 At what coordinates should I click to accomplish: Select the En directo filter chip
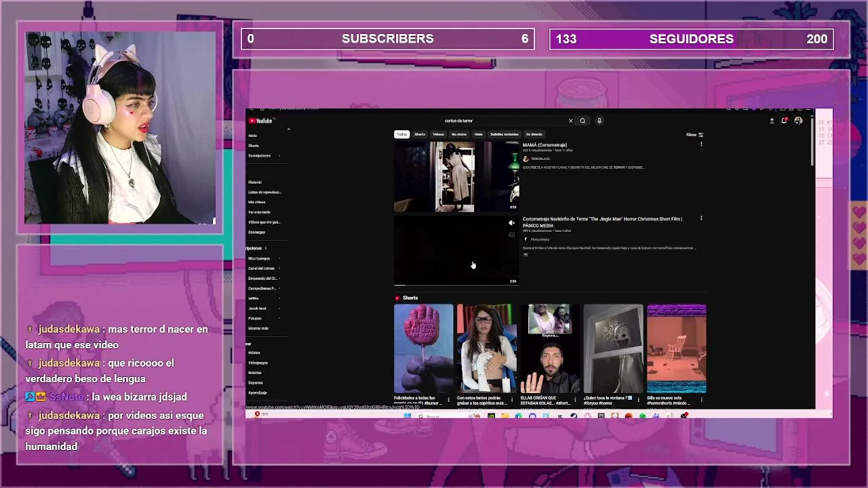pos(534,134)
